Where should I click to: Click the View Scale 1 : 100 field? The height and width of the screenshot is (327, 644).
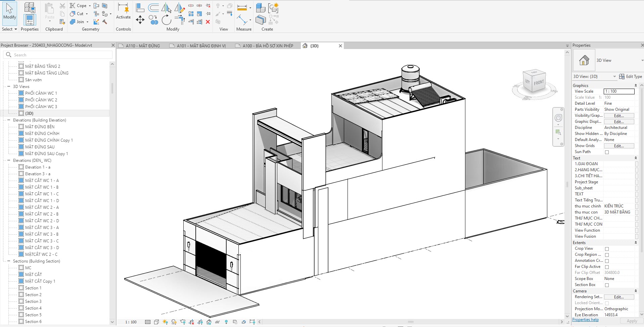coord(619,91)
